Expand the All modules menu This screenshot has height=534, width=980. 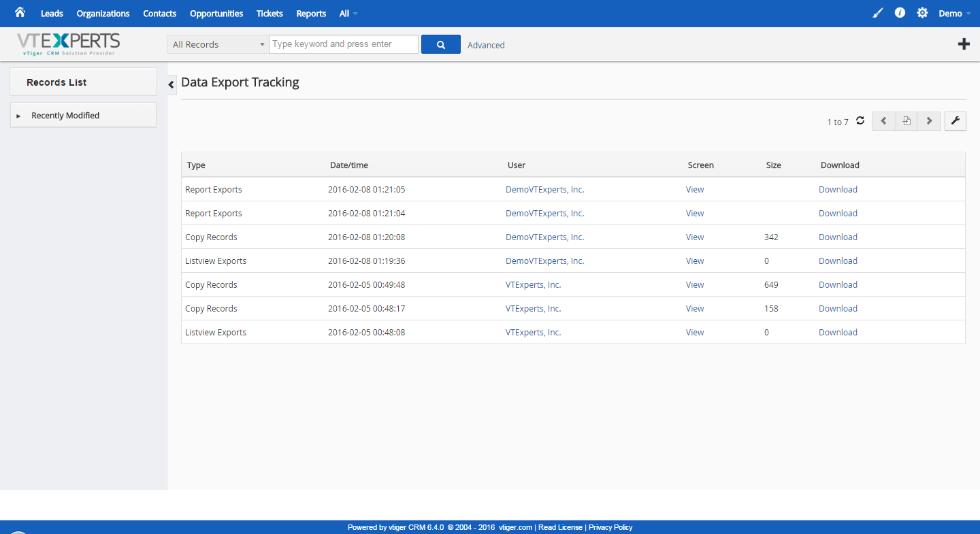348,14
